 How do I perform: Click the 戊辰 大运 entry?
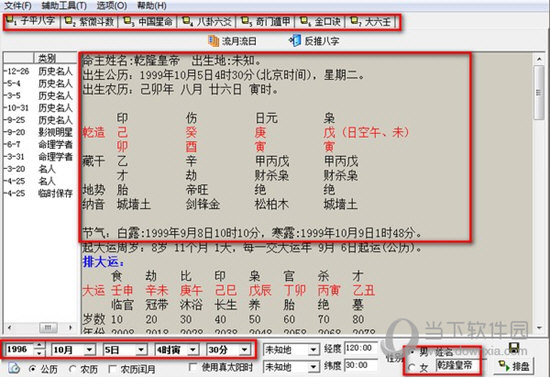tap(260, 290)
